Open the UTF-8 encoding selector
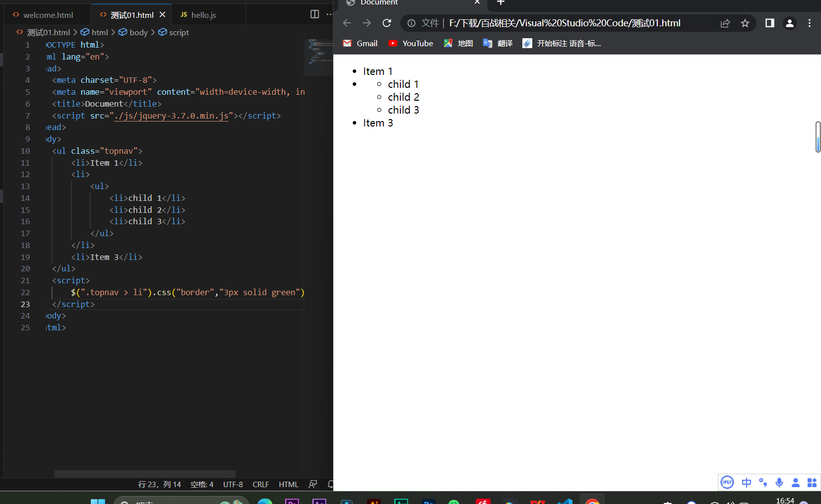The width and height of the screenshot is (821, 504). (233, 485)
